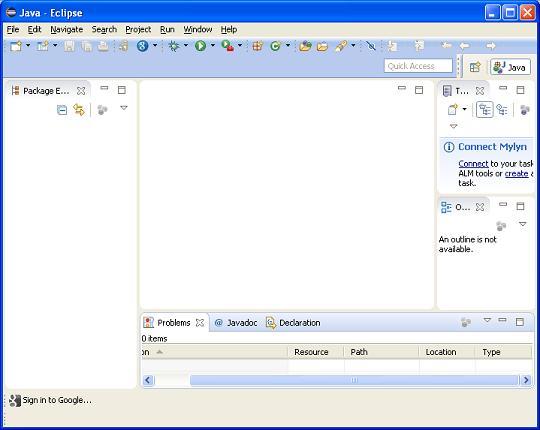Screen dimensions: 540x430
Task: Click the Problems horizontal scrollbar thumb
Action: pos(354,380)
